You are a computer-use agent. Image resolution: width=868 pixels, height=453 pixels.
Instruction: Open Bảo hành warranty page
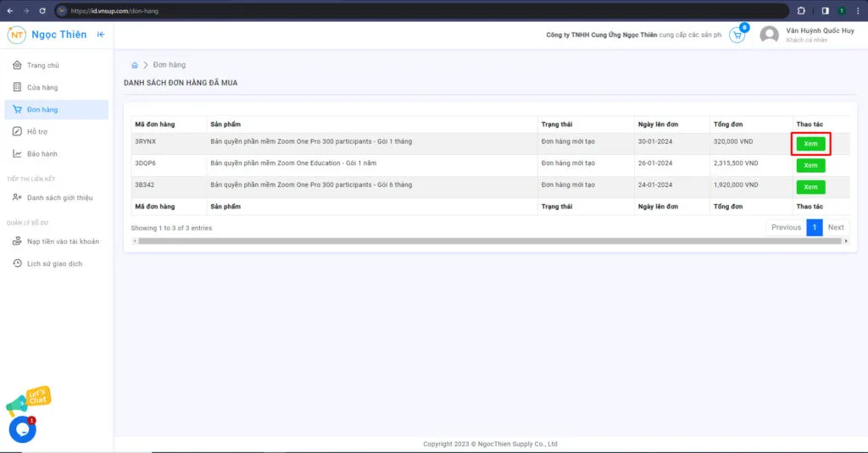click(x=42, y=153)
